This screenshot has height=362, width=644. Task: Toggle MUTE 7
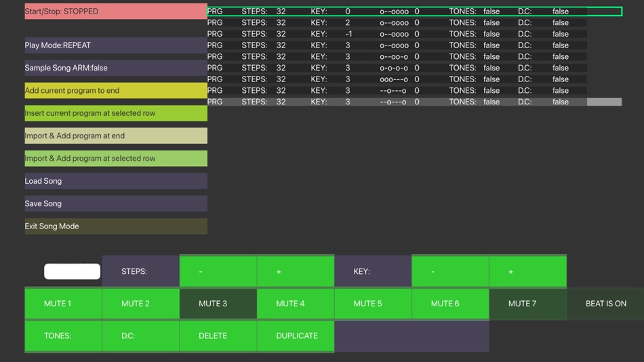[x=528, y=303]
